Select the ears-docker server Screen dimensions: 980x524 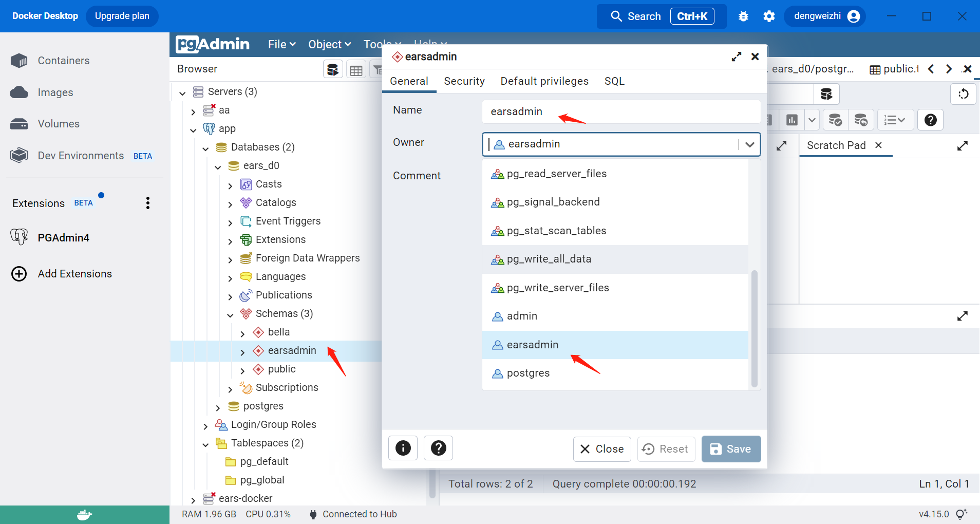coord(246,499)
